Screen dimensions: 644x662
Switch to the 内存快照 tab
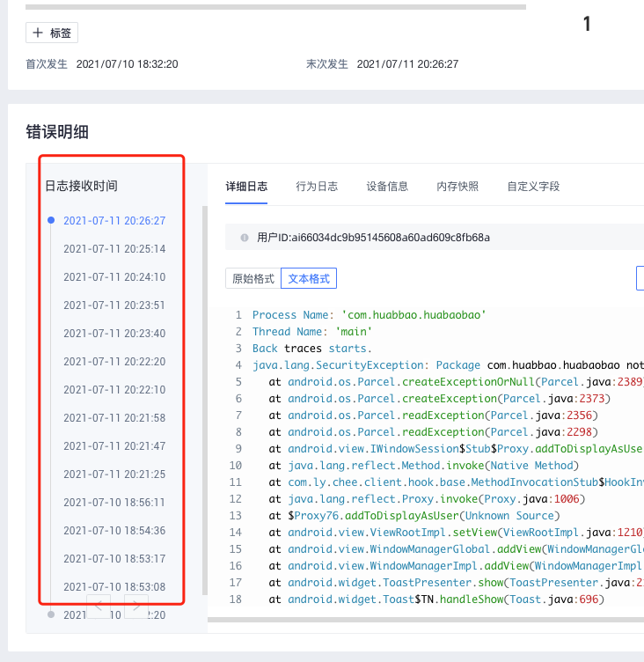tap(457, 187)
